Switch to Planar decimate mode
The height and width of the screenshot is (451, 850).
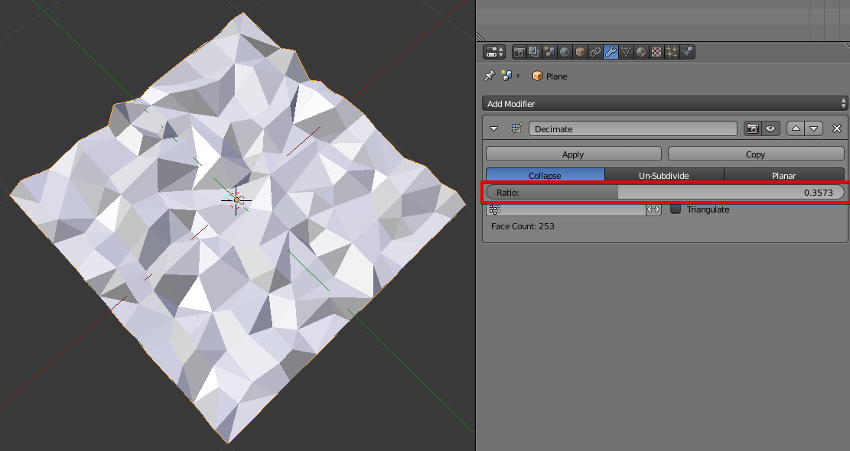[x=783, y=175]
